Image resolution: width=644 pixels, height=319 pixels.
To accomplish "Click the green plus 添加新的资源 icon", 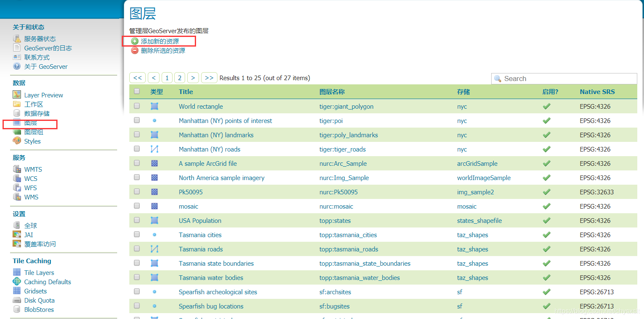I will (x=135, y=41).
